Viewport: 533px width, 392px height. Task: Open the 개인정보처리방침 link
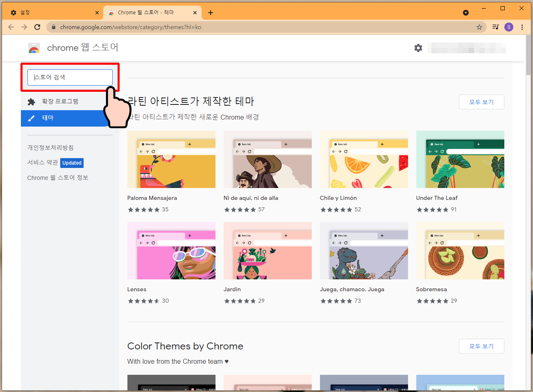(50, 147)
